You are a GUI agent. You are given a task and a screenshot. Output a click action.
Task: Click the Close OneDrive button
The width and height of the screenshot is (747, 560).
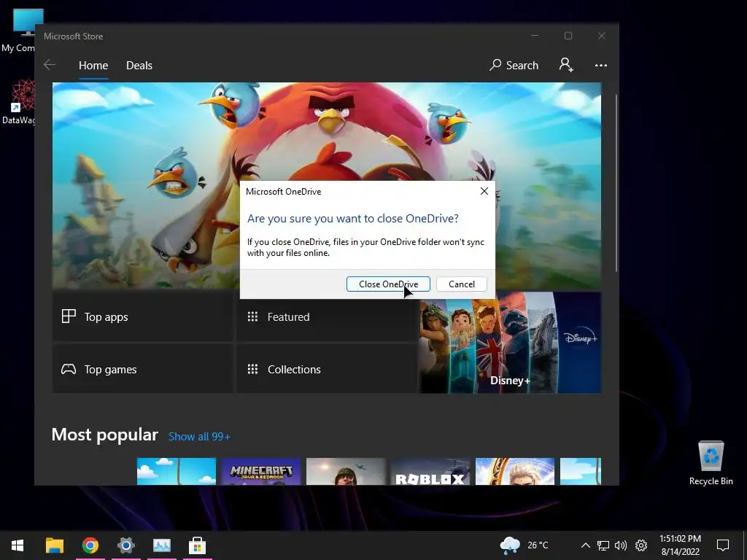click(388, 284)
